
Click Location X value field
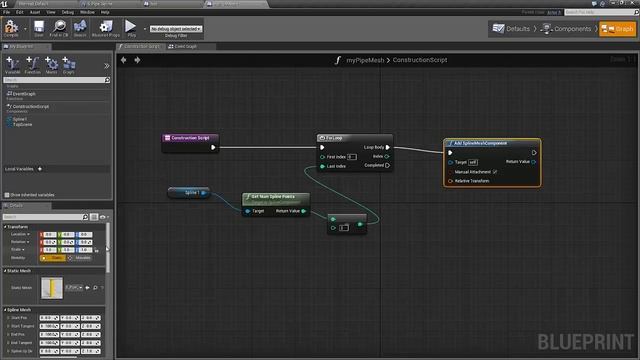49,235
